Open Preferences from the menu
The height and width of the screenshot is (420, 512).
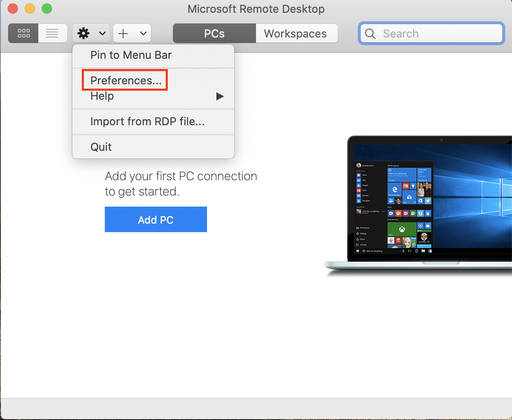pyautogui.click(x=124, y=80)
